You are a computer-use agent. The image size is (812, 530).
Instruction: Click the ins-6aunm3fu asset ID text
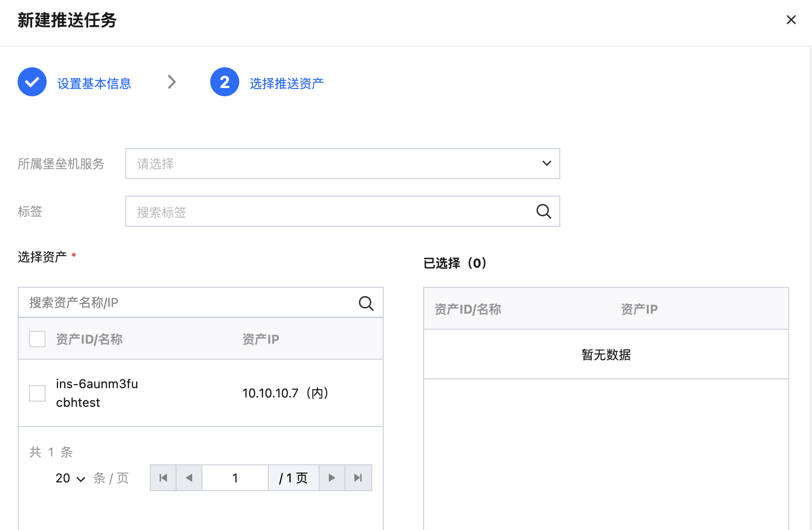coord(97,384)
